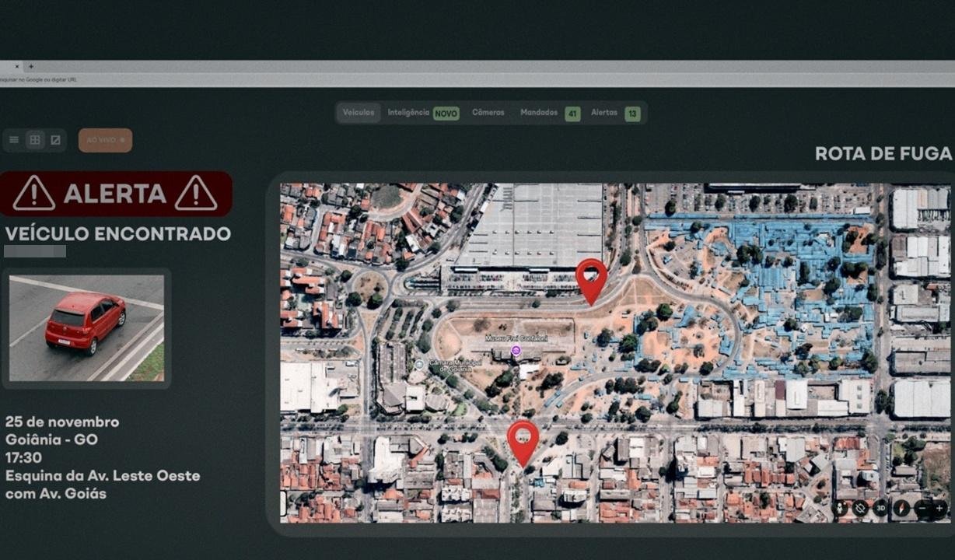Viewport: 955px width, 560px height.
Task: Click the split view layout icon
Action: point(55,140)
